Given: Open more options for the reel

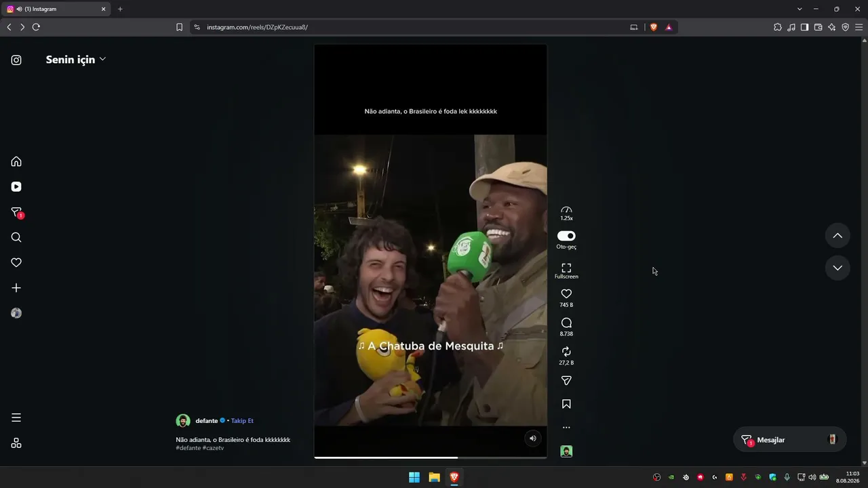Looking at the screenshot, I should [566, 428].
